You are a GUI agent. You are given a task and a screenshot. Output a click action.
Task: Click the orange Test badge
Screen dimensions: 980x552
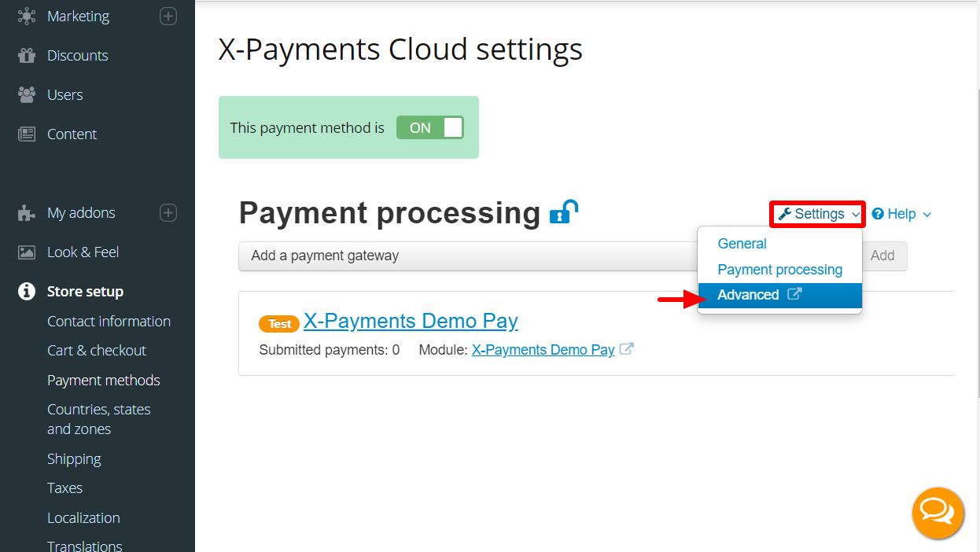[x=279, y=323]
